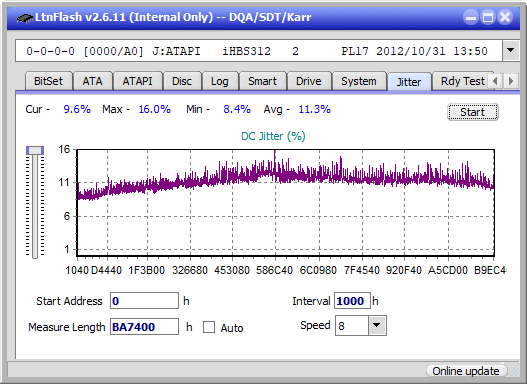Switch to the Log tab
The height and width of the screenshot is (384, 527).
tap(220, 81)
